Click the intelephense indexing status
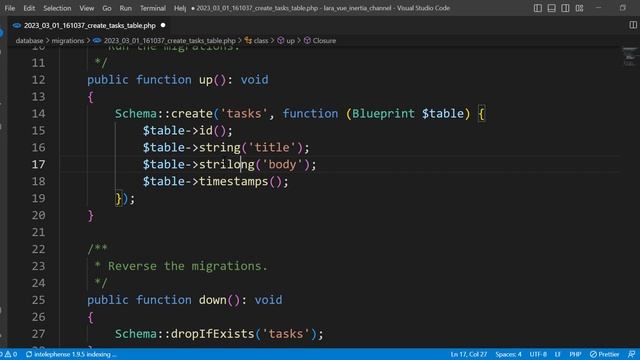Screen dimensions: 640x360 (71, 354)
